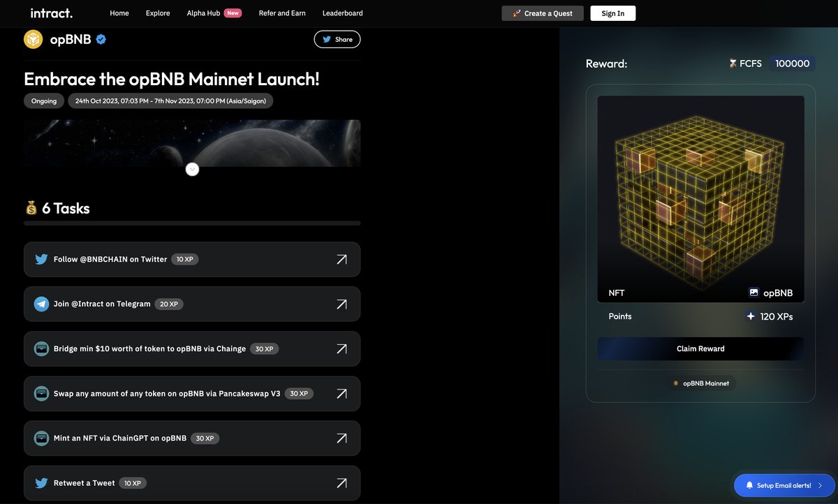Open arrow on Bridge via Chainge task
The width and height of the screenshot is (838, 504).
point(341,349)
